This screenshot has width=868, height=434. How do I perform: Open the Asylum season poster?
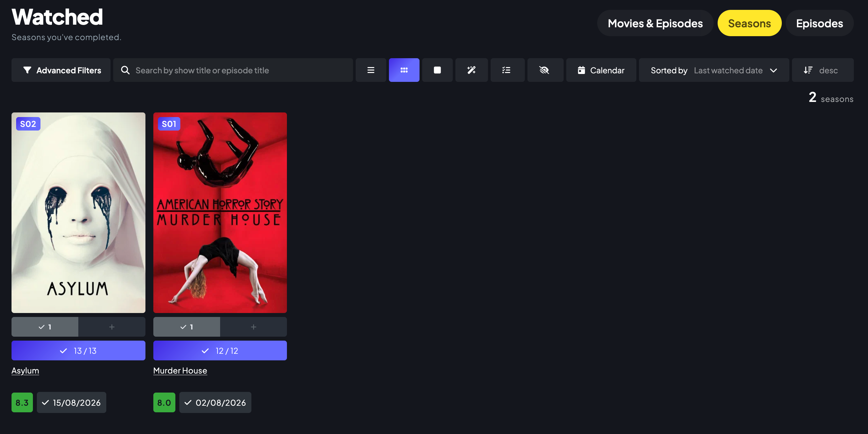(x=79, y=213)
